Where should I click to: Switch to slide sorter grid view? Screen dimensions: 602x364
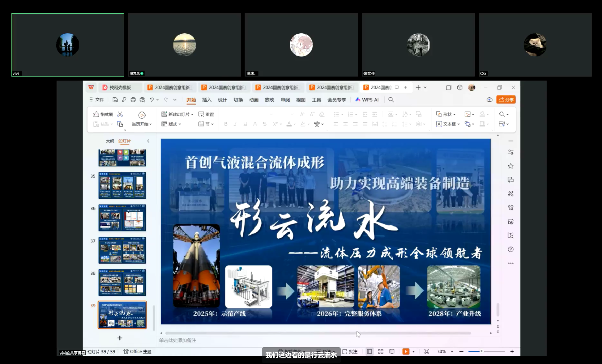(381, 352)
